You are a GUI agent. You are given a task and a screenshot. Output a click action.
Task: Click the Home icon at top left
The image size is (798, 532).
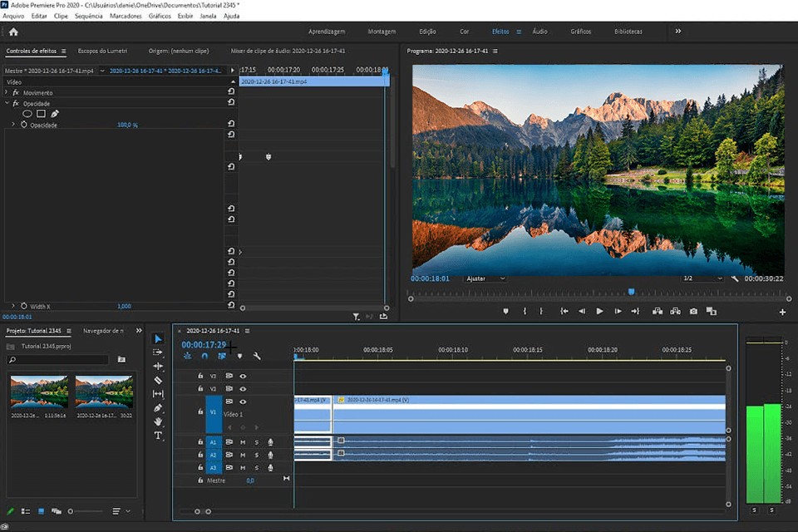click(12, 32)
